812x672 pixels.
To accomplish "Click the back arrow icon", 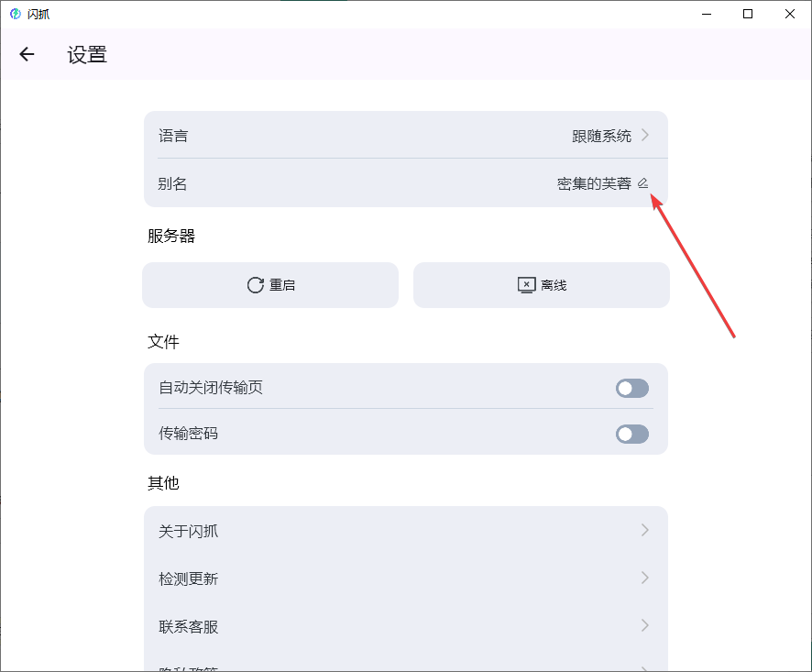I will click(27, 54).
